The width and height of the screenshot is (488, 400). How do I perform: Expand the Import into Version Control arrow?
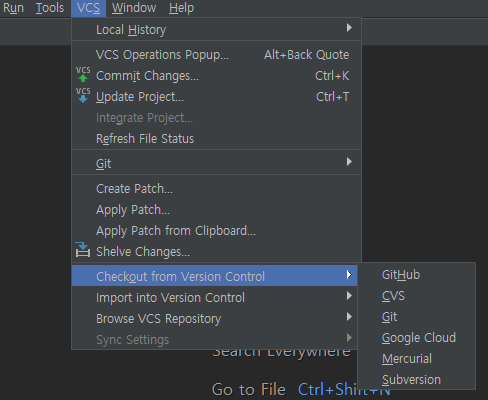pos(349,296)
